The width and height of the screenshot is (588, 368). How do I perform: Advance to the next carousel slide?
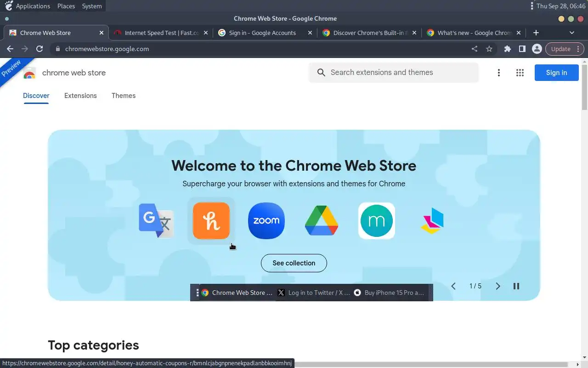[498, 286]
